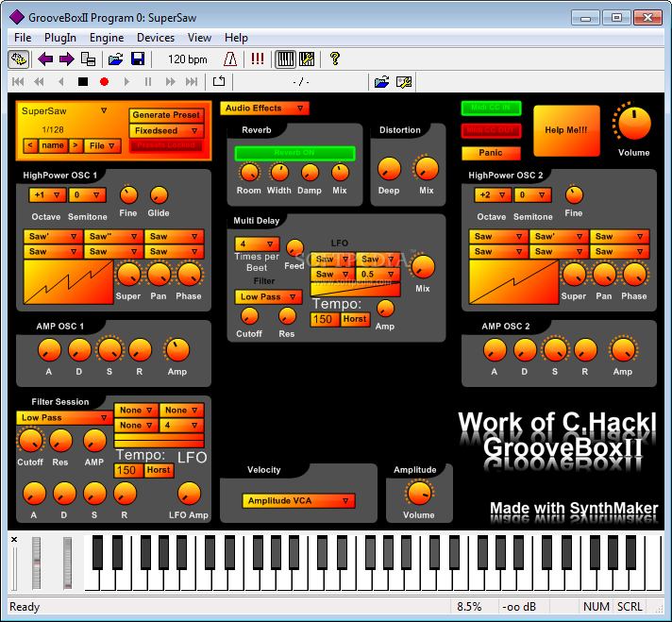
Task: Toggle the Presets Locked button
Action: pyautogui.click(x=166, y=145)
